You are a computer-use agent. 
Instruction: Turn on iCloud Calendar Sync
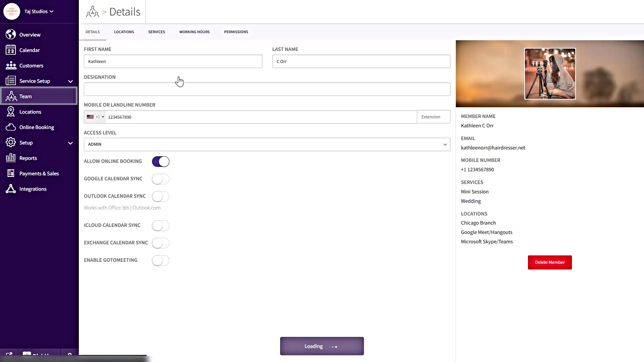point(160,226)
